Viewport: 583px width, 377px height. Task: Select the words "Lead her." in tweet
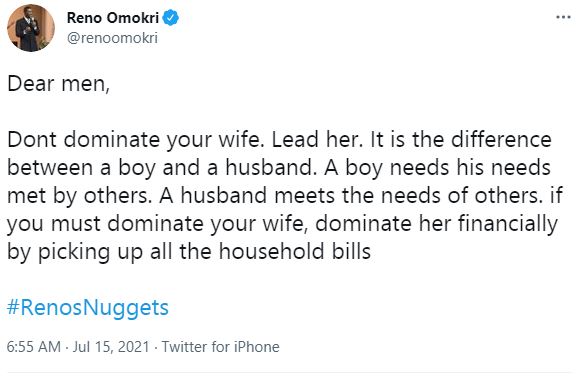tap(317, 140)
